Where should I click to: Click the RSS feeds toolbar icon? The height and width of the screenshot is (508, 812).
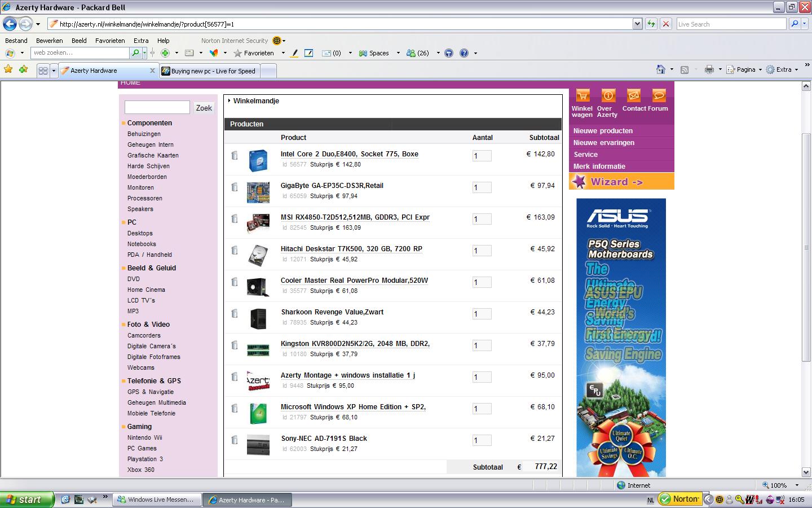685,69
